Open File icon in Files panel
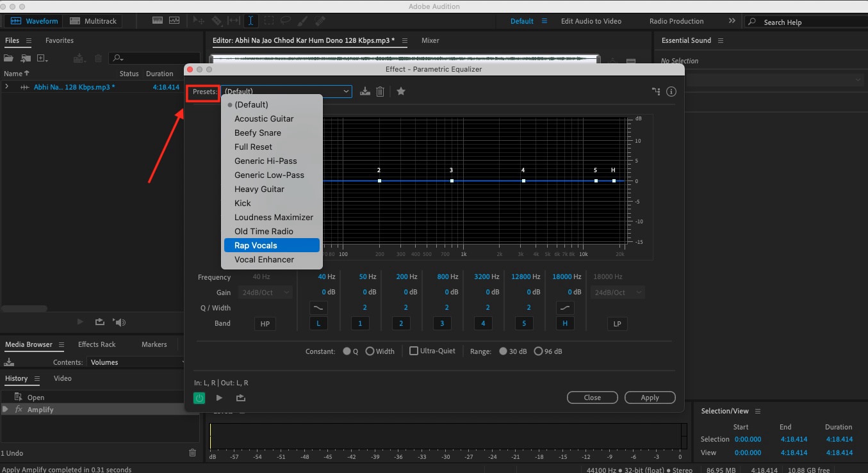Image resolution: width=868 pixels, height=473 pixels. (9, 58)
